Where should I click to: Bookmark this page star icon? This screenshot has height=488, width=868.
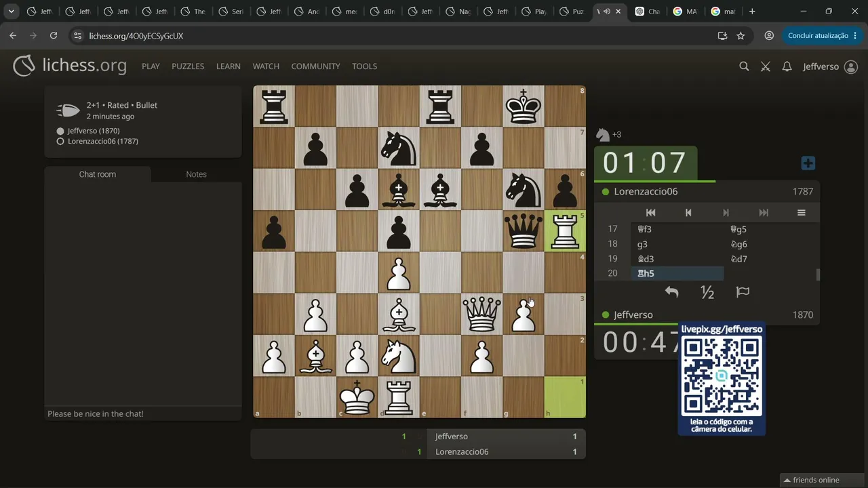[x=741, y=35]
